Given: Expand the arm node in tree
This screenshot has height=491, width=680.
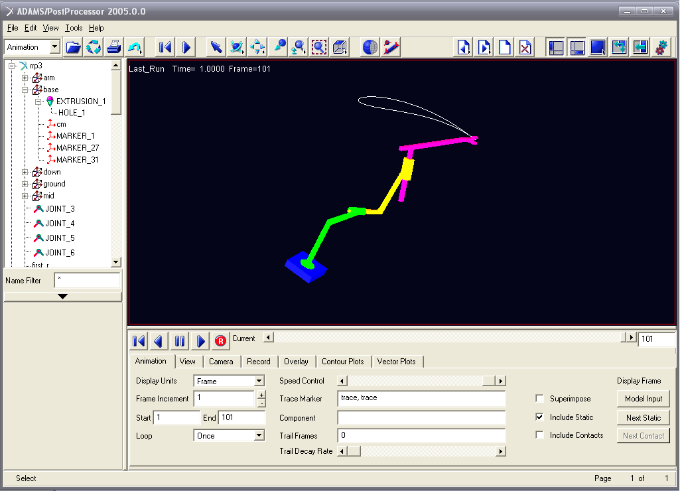Looking at the screenshot, I should click(25, 77).
